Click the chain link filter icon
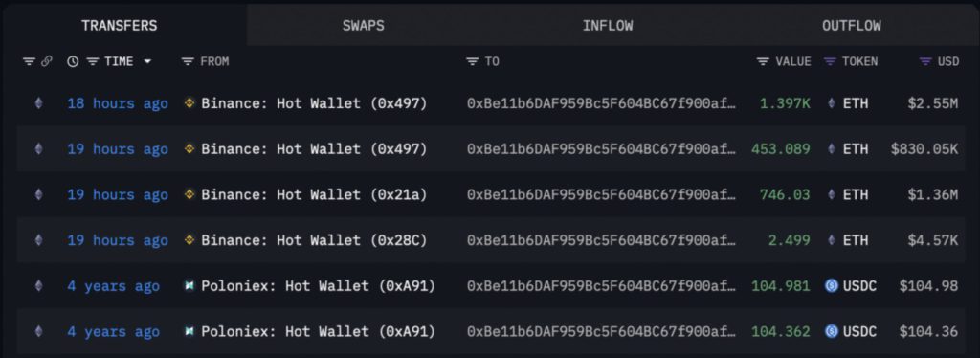The image size is (980, 358). point(47,61)
